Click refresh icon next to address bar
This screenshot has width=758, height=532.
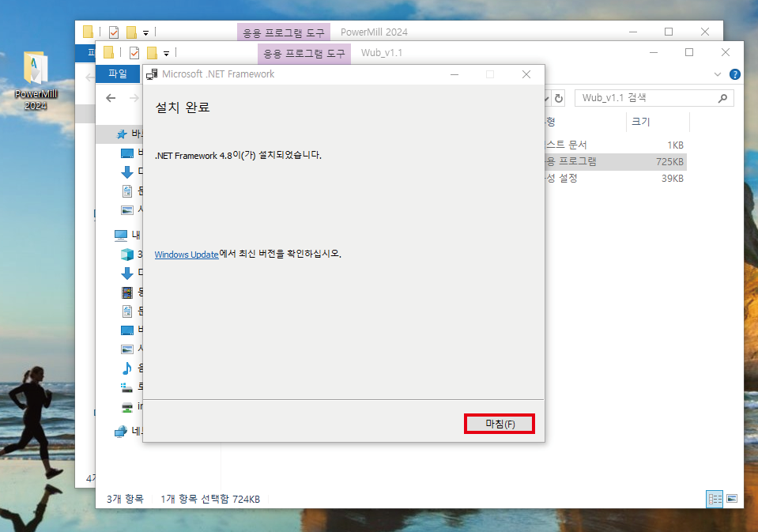(x=559, y=98)
